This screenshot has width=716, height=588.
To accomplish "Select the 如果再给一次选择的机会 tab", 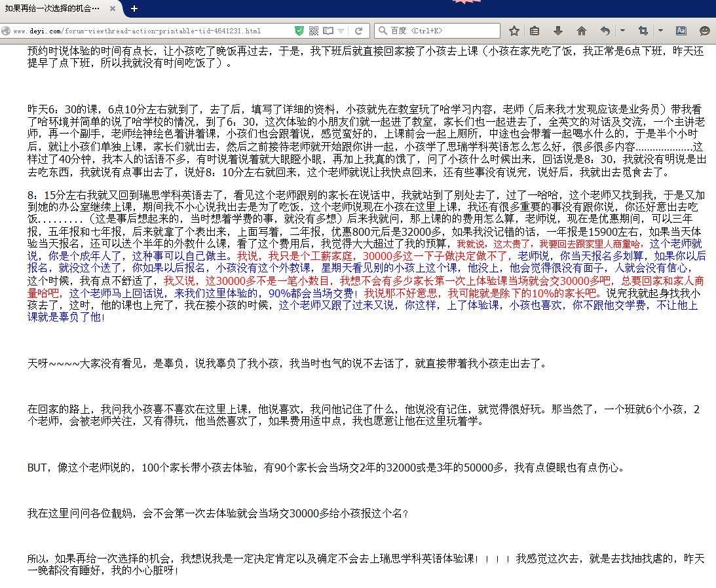I will tap(60, 9).
